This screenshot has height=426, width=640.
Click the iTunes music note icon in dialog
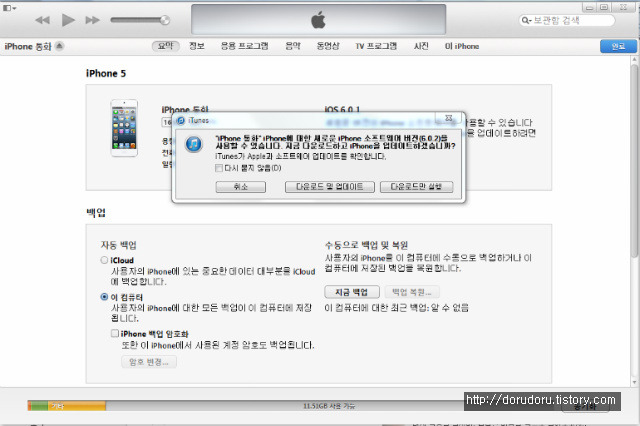click(193, 144)
